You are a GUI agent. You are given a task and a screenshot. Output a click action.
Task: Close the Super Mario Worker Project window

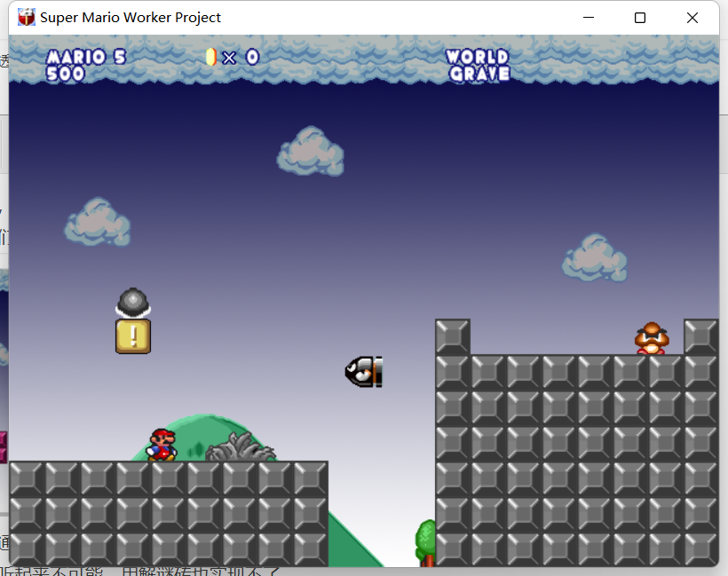[692, 18]
